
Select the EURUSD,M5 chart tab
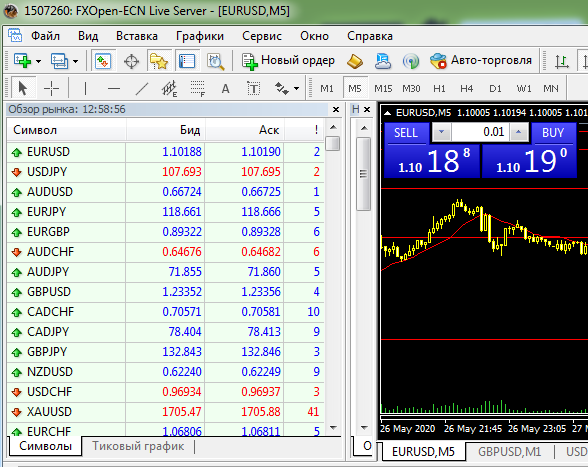click(x=423, y=452)
